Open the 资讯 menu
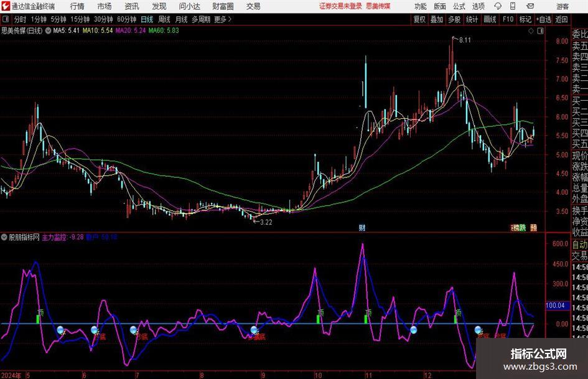This screenshot has width=588, height=379. click(132, 6)
